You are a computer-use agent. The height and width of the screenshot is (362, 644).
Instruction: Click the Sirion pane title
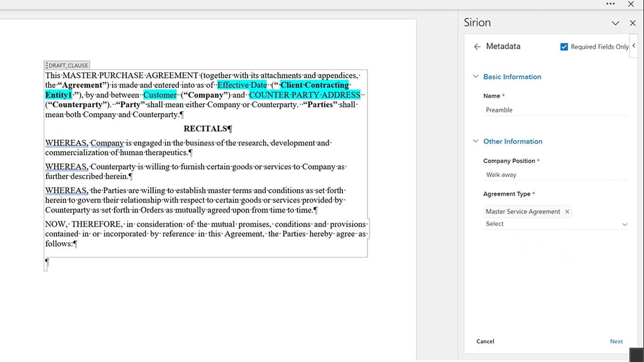click(477, 23)
